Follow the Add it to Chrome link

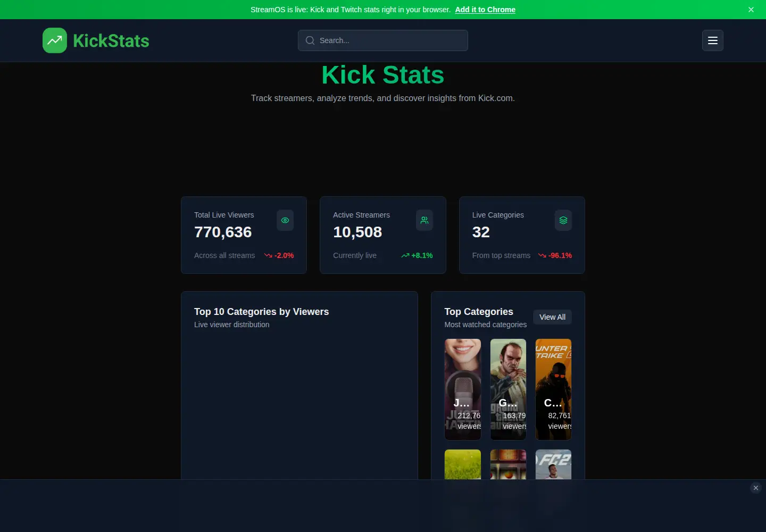[485, 10]
